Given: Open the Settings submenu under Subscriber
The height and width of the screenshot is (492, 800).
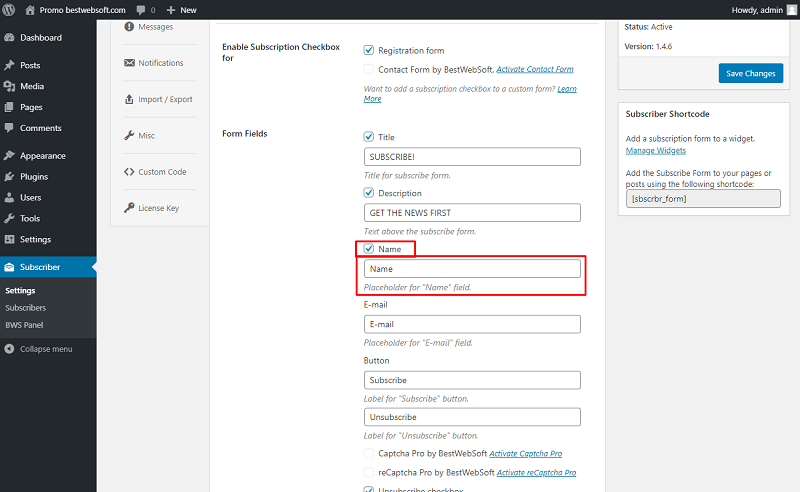Looking at the screenshot, I should coord(20,290).
